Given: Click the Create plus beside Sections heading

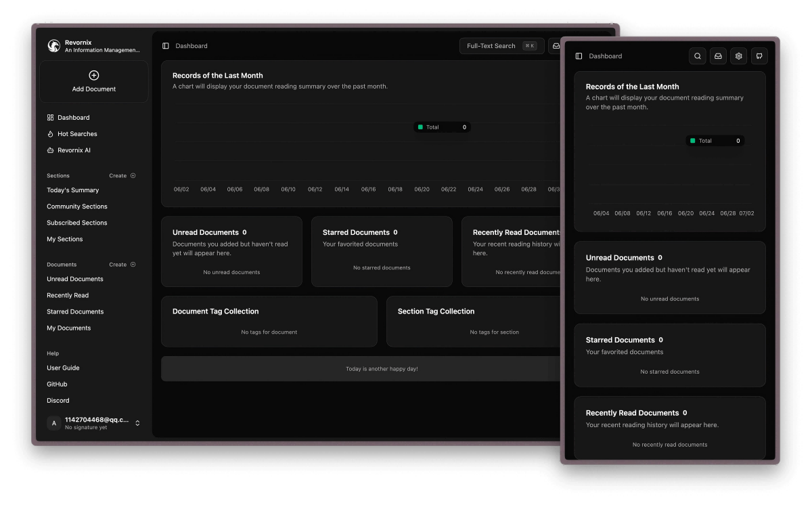Looking at the screenshot, I should (133, 175).
